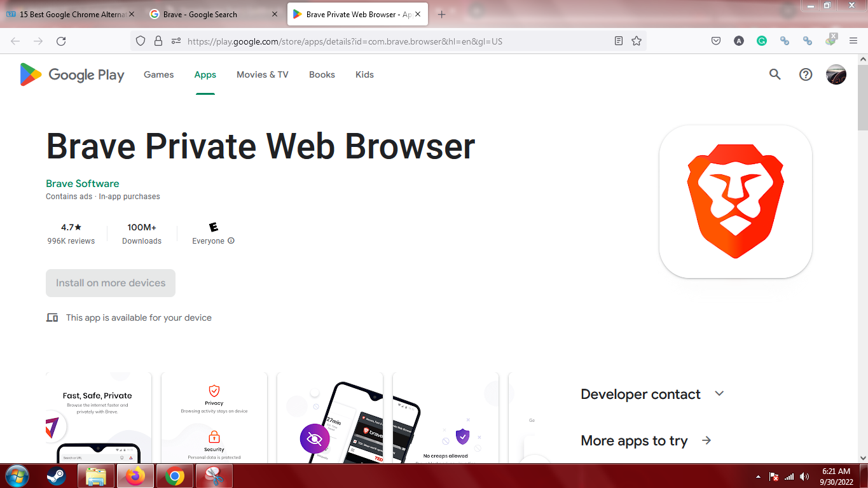Open the Grammarly extension icon
The image size is (868, 488).
click(761, 41)
